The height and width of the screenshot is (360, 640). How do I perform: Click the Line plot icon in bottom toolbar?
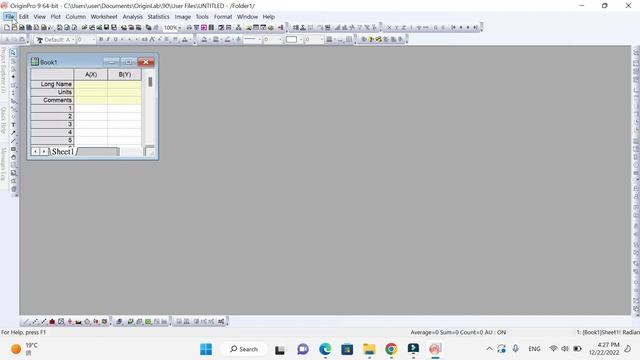point(26,322)
